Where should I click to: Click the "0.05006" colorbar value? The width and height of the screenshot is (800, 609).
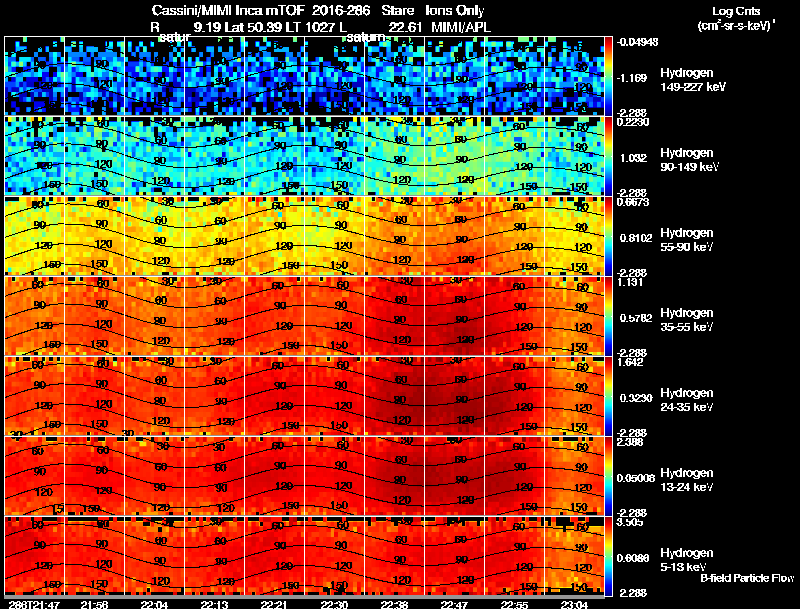click(636, 478)
